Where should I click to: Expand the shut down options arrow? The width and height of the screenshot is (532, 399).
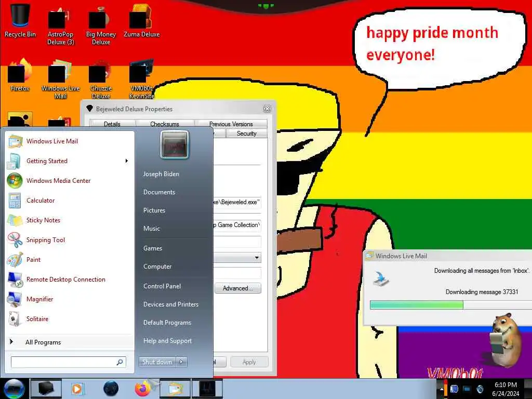click(181, 362)
